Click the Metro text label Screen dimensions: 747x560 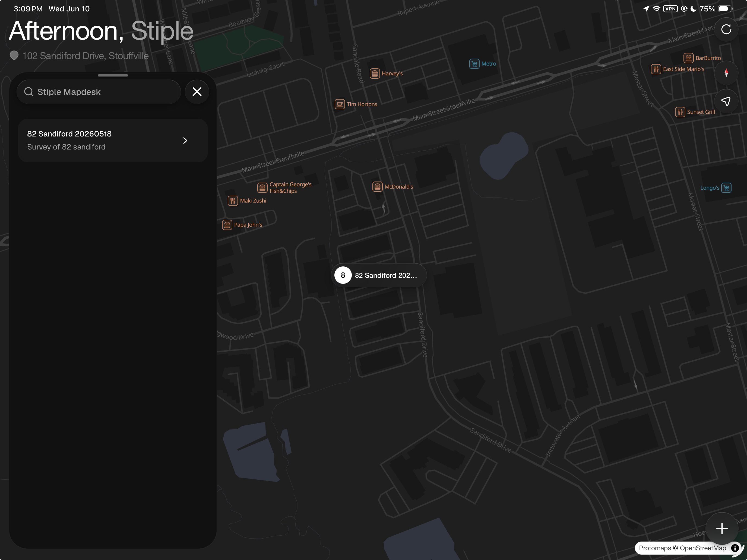pos(489,63)
